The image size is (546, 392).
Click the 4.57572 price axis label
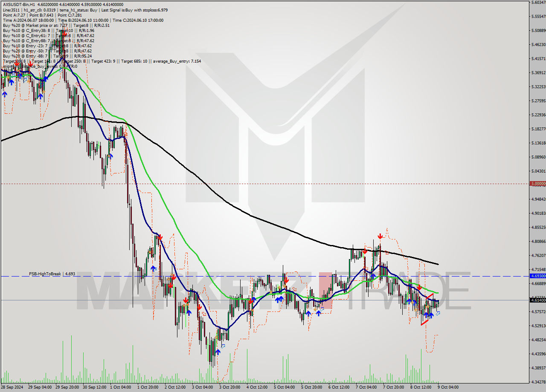coord(538,311)
